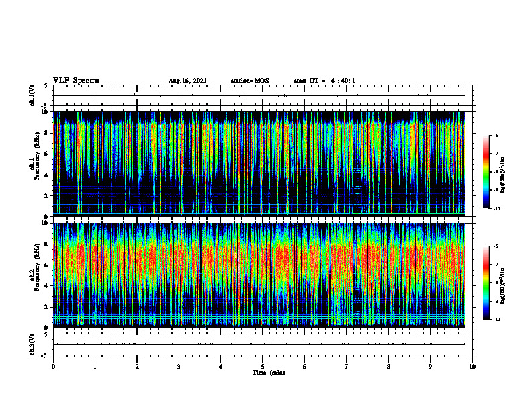The width and height of the screenshot is (532, 411).
Task: Select "-9" on the ch.2 color bar
Action: point(496,301)
